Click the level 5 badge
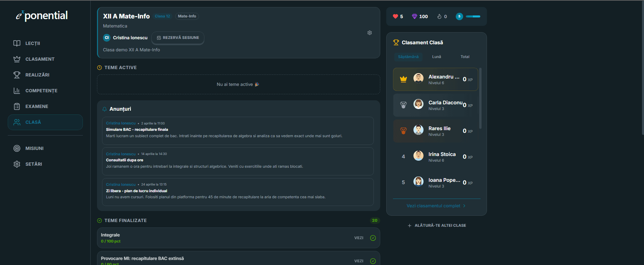 click(x=459, y=16)
